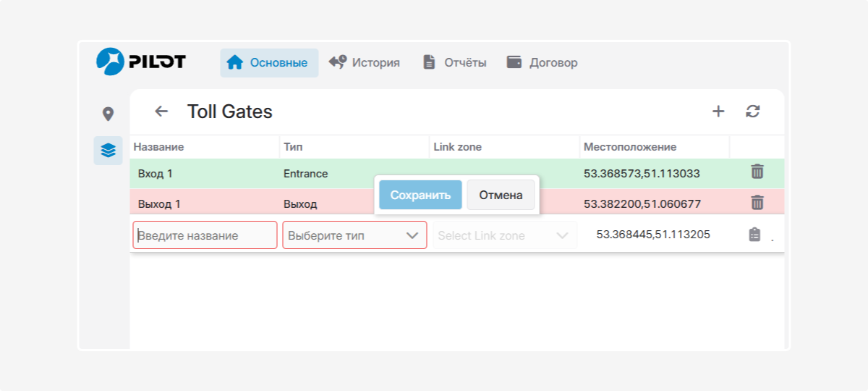Open the Отчёты tab
The height and width of the screenshot is (391, 868).
click(x=454, y=62)
